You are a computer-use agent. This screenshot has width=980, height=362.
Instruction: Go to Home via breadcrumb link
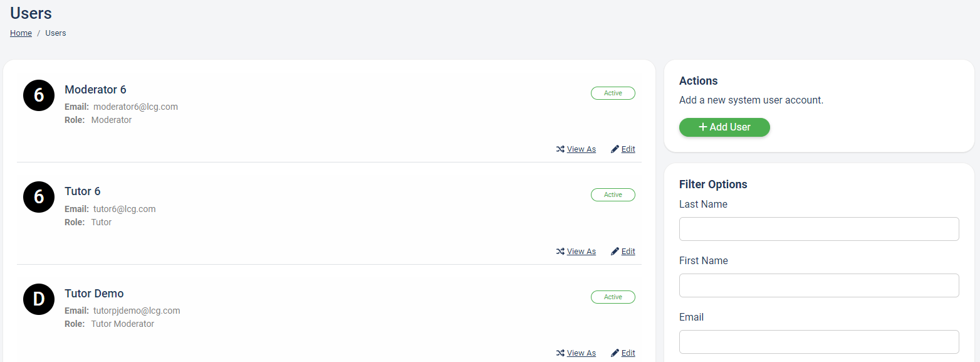(x=21, y=33)
